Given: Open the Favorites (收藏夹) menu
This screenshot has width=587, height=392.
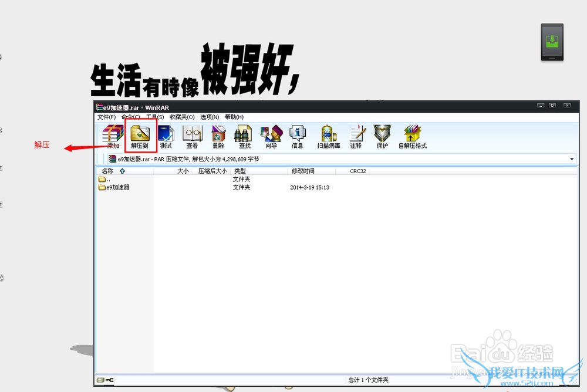Looking at the screenshot, I should [x=182, y=117].
